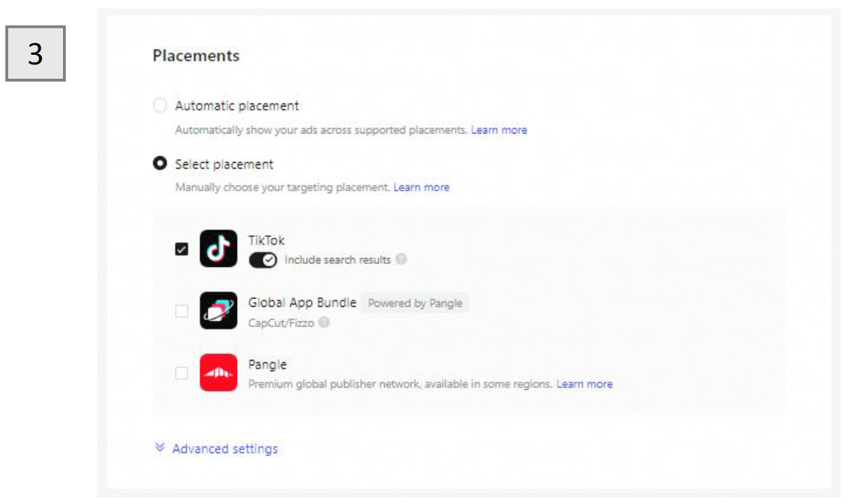Expand the Advanced settings section

(x=224, y=448)
